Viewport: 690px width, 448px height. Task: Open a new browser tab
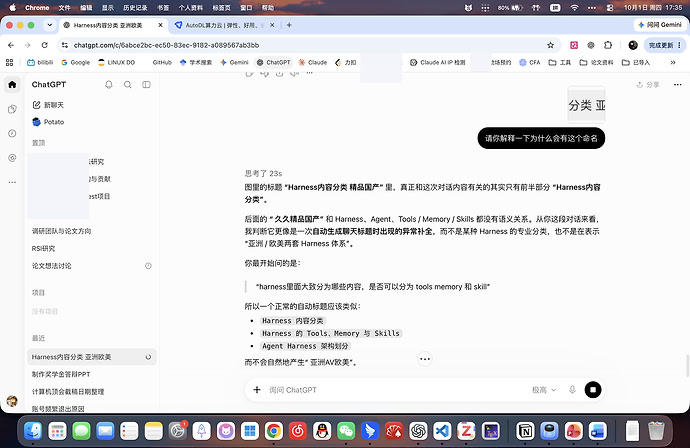click(289, 25)
